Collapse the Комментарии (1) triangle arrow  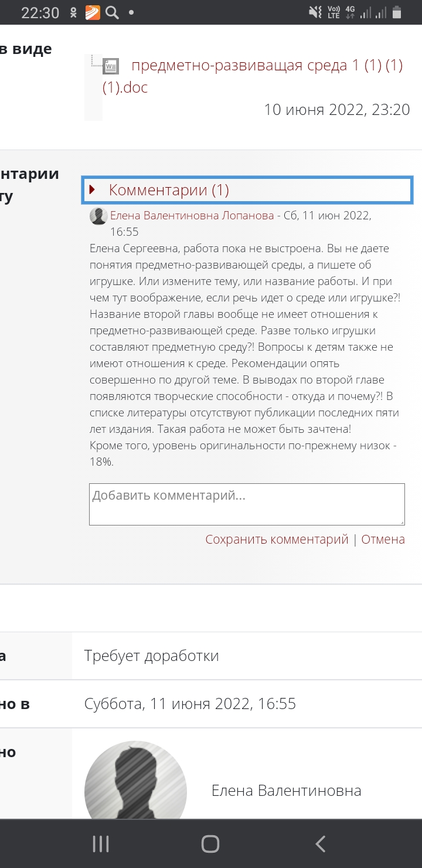point(92,189)
